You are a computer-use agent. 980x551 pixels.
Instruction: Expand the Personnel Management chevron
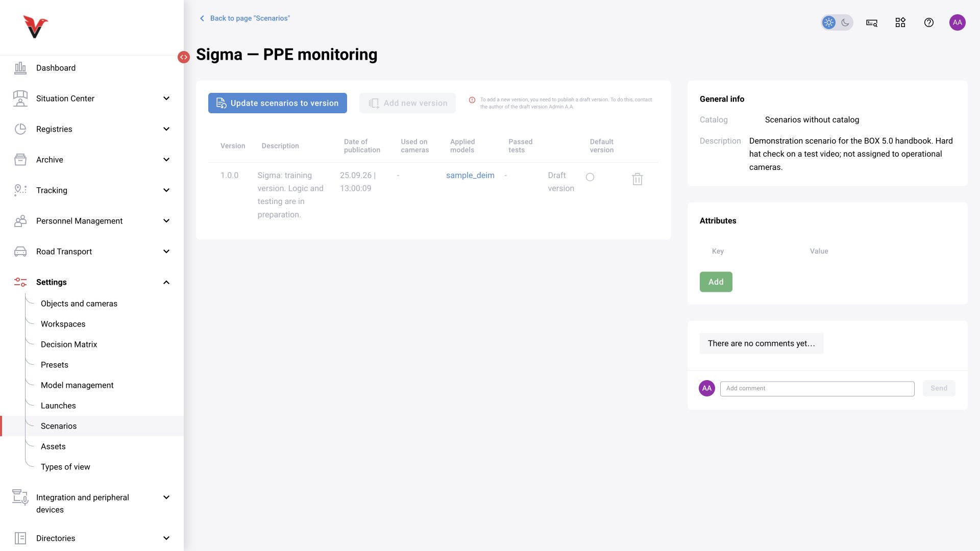[166, 221]
